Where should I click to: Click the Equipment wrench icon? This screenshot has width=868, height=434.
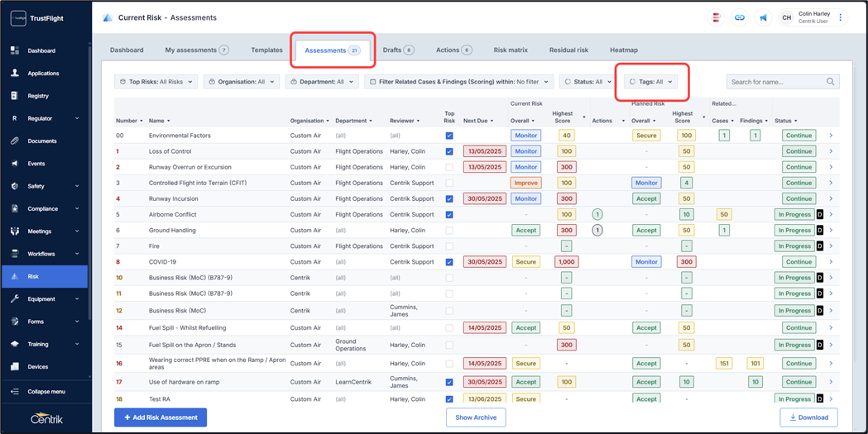pyautogui.click(x=15, y=299)
